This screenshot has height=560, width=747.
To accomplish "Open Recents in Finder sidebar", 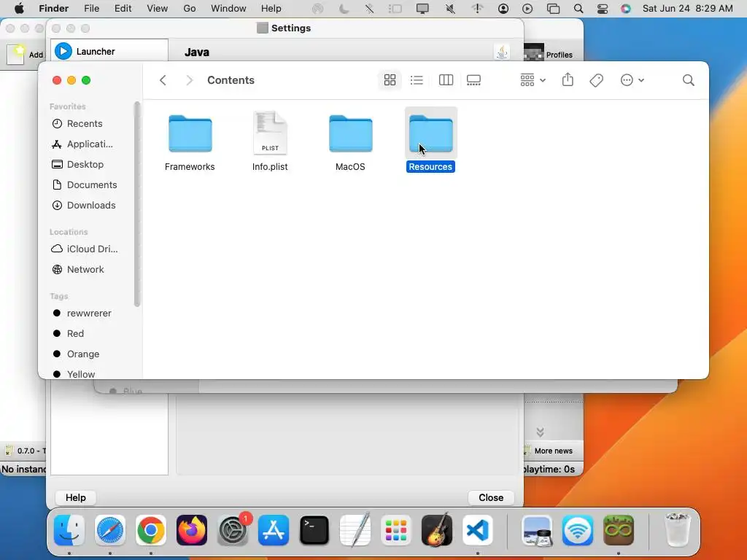I will point(84,123).
